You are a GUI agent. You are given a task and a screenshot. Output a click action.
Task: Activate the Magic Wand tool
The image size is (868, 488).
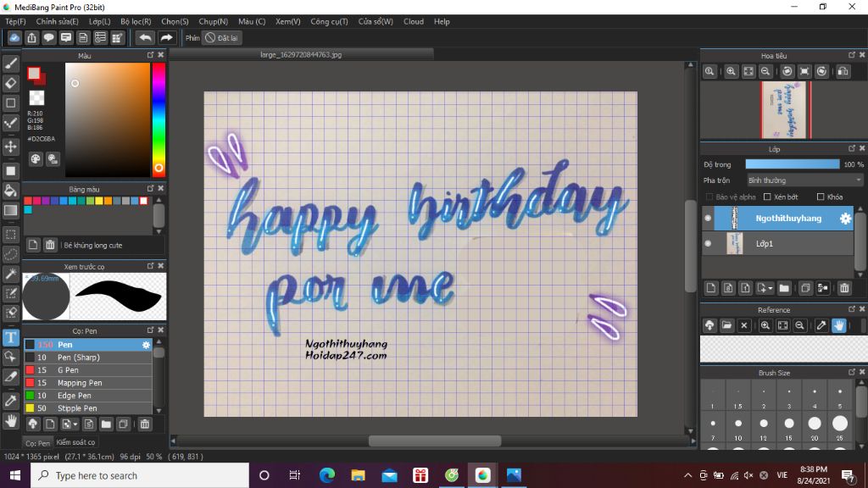point(10,274)
